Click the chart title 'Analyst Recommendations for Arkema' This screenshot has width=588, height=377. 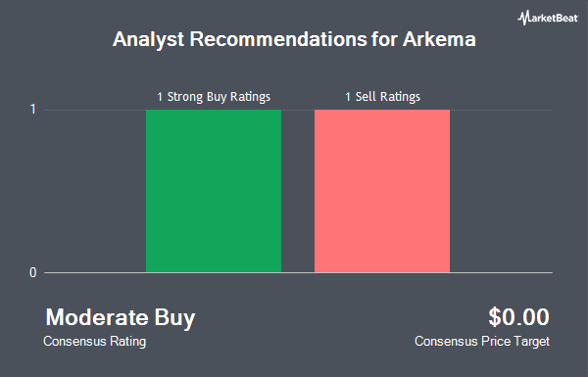[294, 39]
